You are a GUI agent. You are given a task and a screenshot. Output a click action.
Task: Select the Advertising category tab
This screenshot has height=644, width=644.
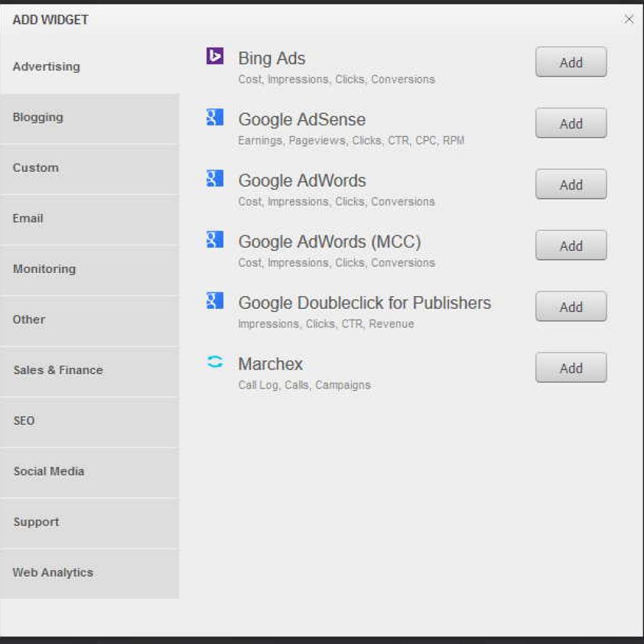coord(89,67)
